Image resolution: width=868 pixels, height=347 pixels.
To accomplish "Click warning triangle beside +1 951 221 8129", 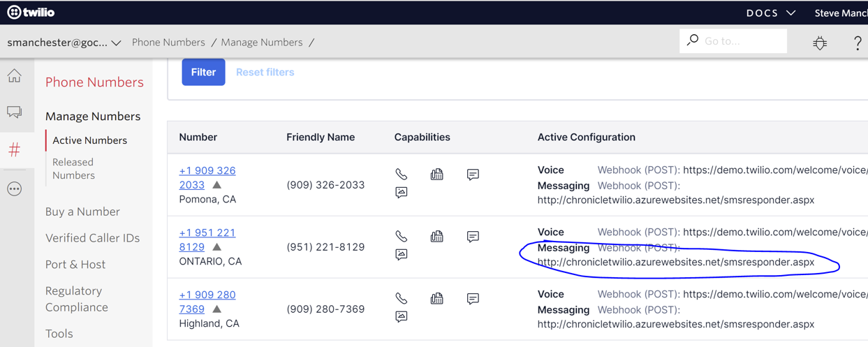I will (217, 247).
